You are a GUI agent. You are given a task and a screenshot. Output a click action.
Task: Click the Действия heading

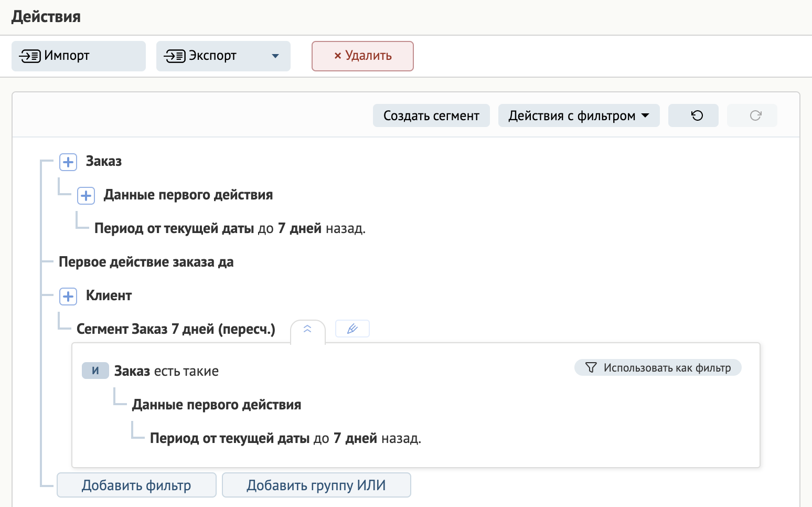click(x=46, y=17)
